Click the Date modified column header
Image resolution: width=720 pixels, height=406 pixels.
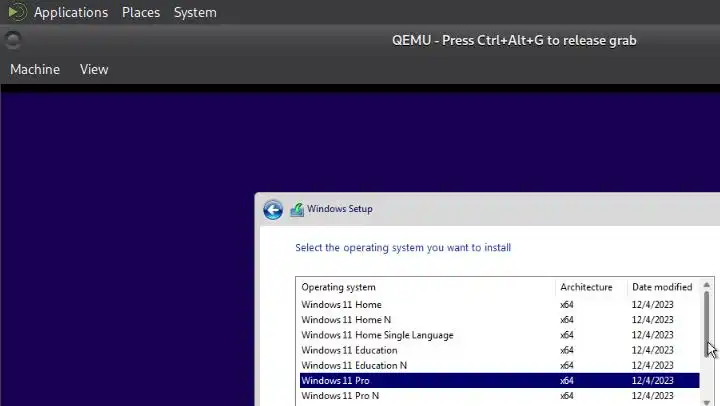click(664, 287)
